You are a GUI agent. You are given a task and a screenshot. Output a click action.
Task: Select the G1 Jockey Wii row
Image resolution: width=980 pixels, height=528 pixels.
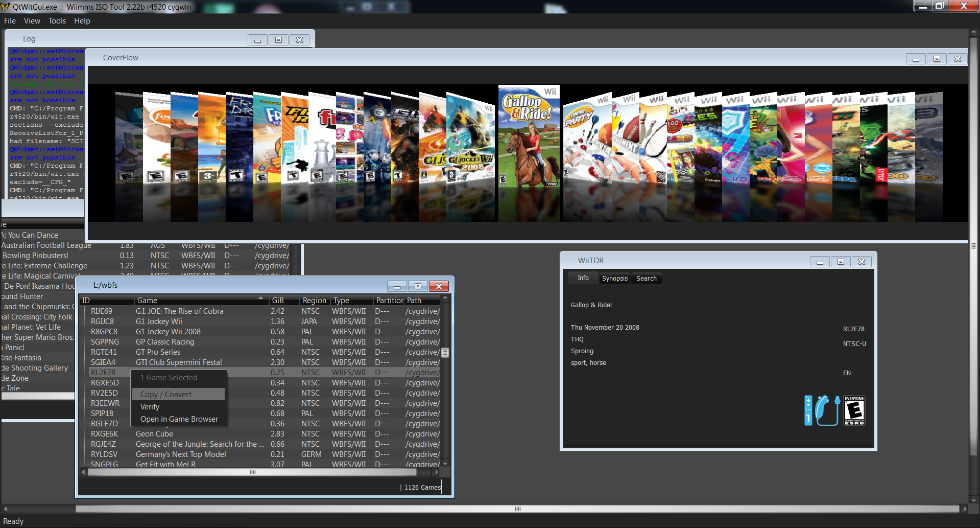(x=260, y=322)
